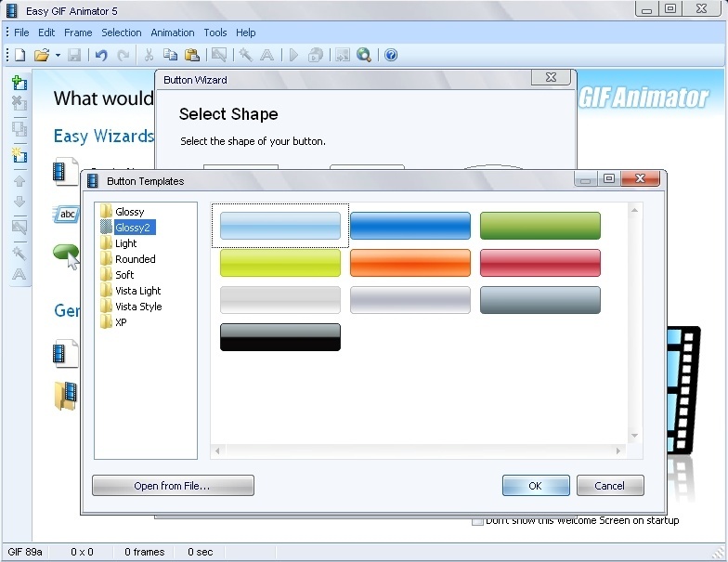
Task: Click the New blank frame sidebar icon
Action: 19,155
